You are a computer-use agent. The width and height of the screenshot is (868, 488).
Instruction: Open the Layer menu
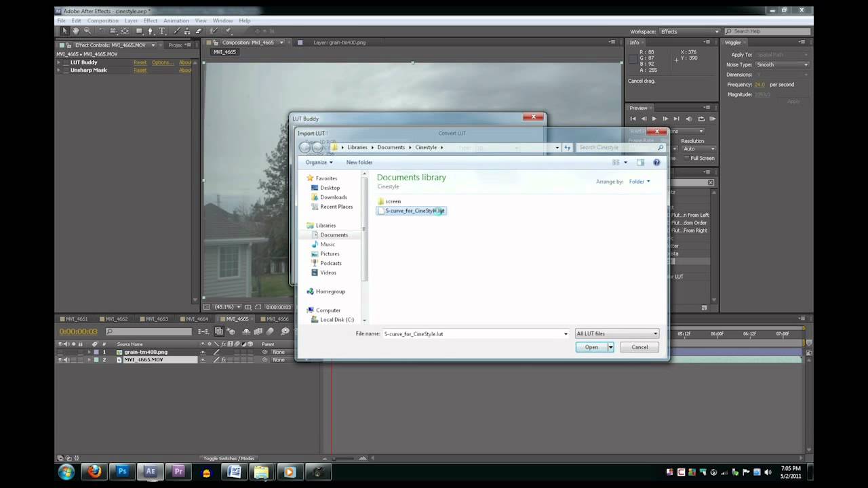tap(131, 21)
